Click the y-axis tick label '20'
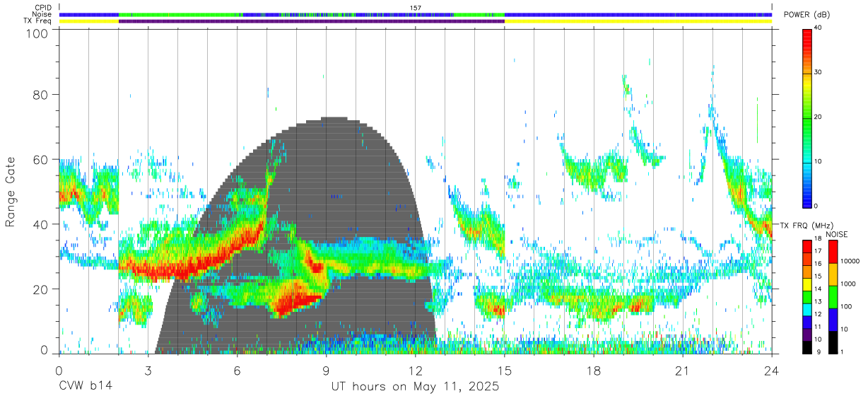Image resolution: width=868 pixels, height=401 pixels. 40,289
